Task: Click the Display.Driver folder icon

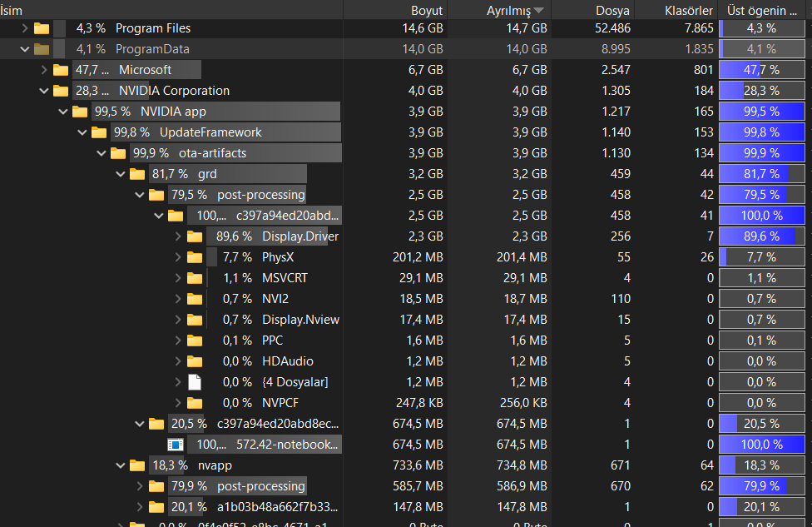Action: click(x=195, y=236)
